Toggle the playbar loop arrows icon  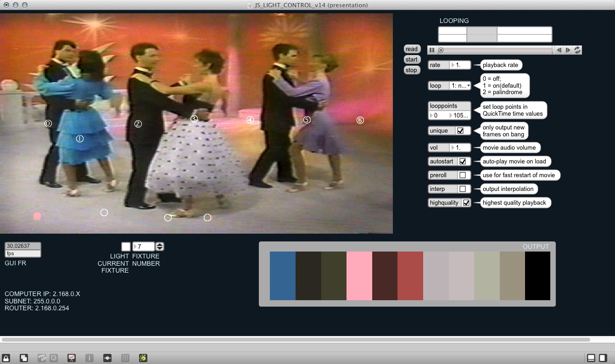click(578, 50)
